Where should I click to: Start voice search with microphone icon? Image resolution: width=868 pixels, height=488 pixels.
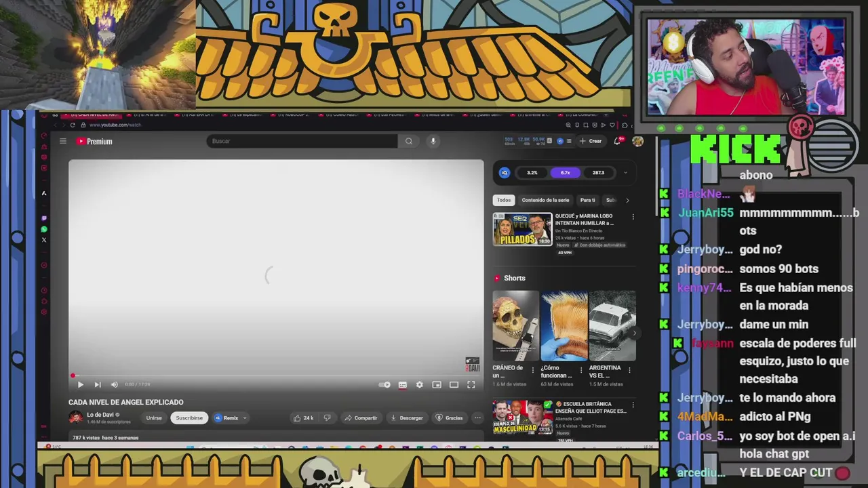tap(433, 141)
